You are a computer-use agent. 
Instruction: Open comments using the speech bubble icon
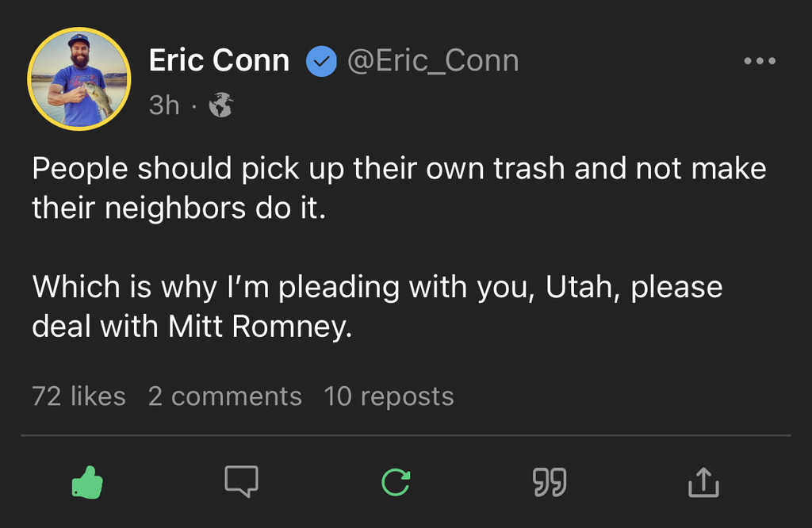pos(241,481)
